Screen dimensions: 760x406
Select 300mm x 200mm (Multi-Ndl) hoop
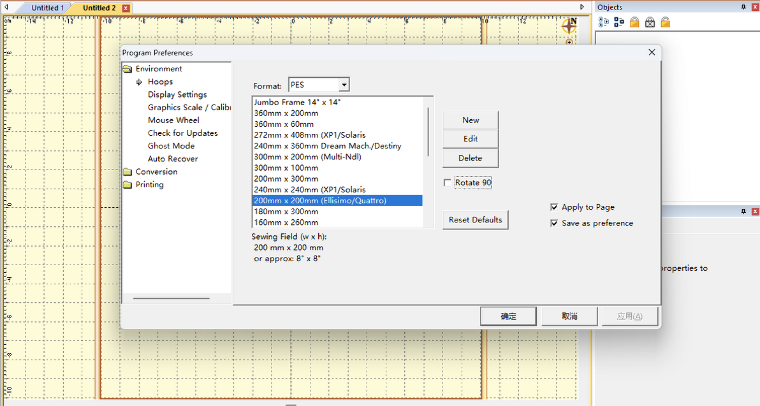337,157
